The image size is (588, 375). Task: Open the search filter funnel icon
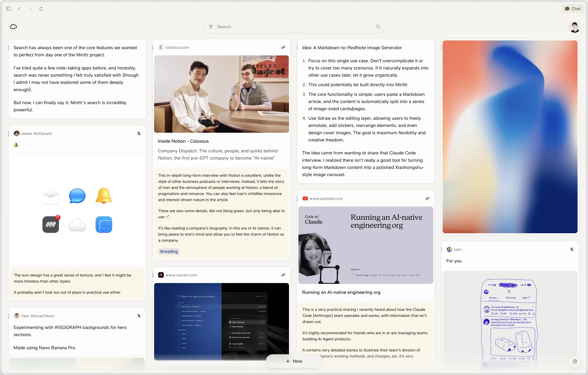[211, 27]
